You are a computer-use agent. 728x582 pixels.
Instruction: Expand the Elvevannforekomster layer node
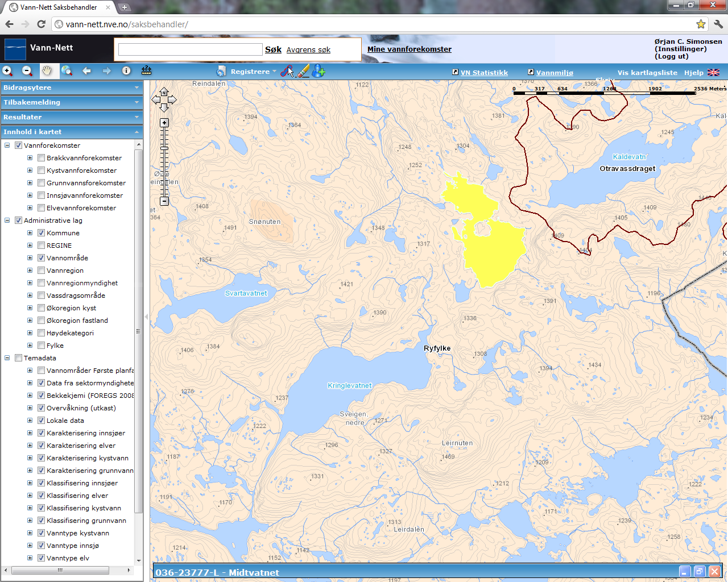tap(30, 208)
